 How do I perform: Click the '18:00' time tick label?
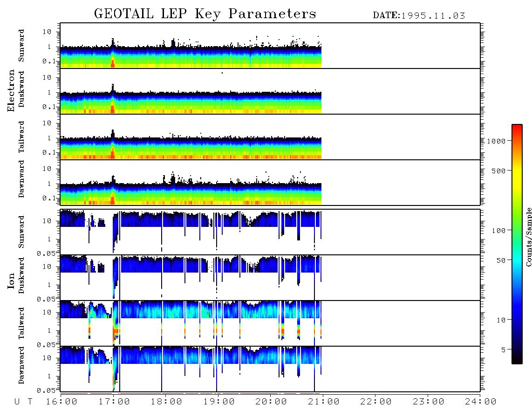(x=166, y=402)
